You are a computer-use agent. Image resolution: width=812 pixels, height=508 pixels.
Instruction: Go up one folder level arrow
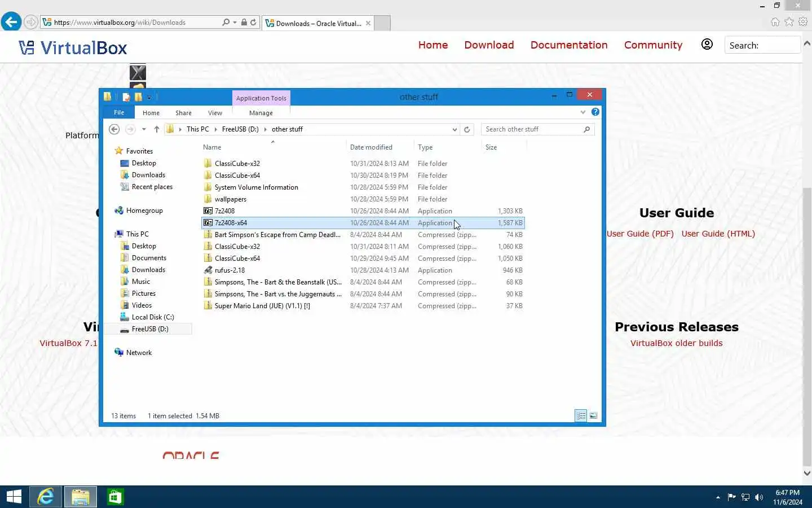click(x=157, y=129)
